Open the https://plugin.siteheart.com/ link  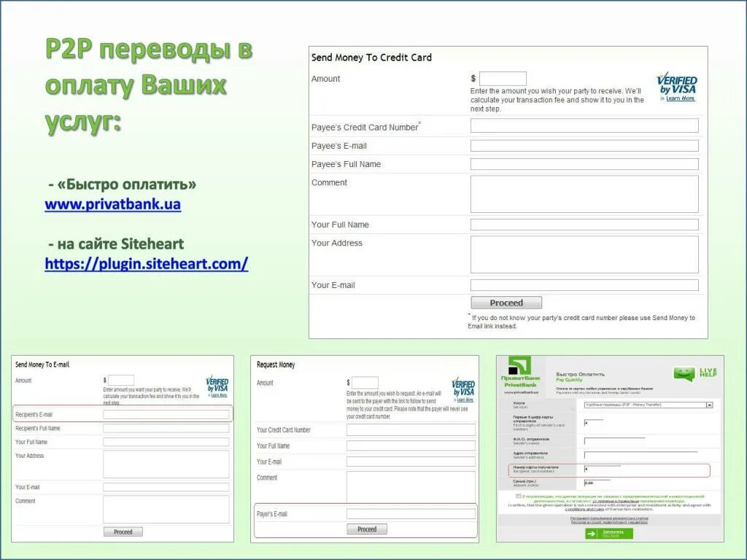tap(146, 263)
